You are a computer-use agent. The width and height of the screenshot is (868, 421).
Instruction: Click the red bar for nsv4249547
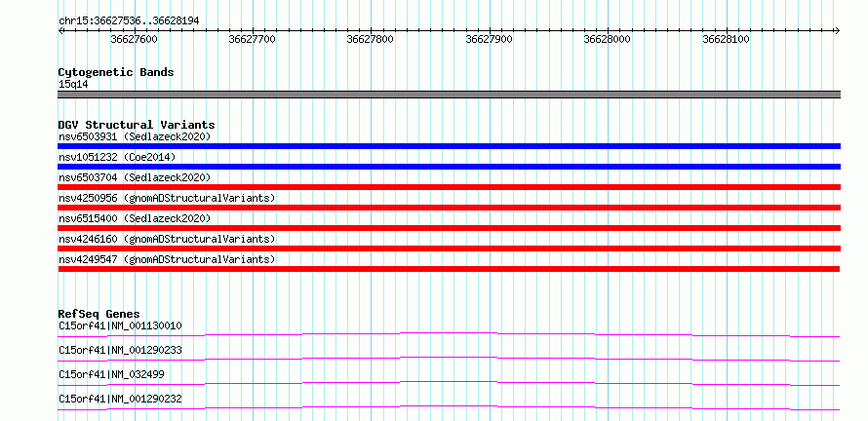tap(449, 269)
